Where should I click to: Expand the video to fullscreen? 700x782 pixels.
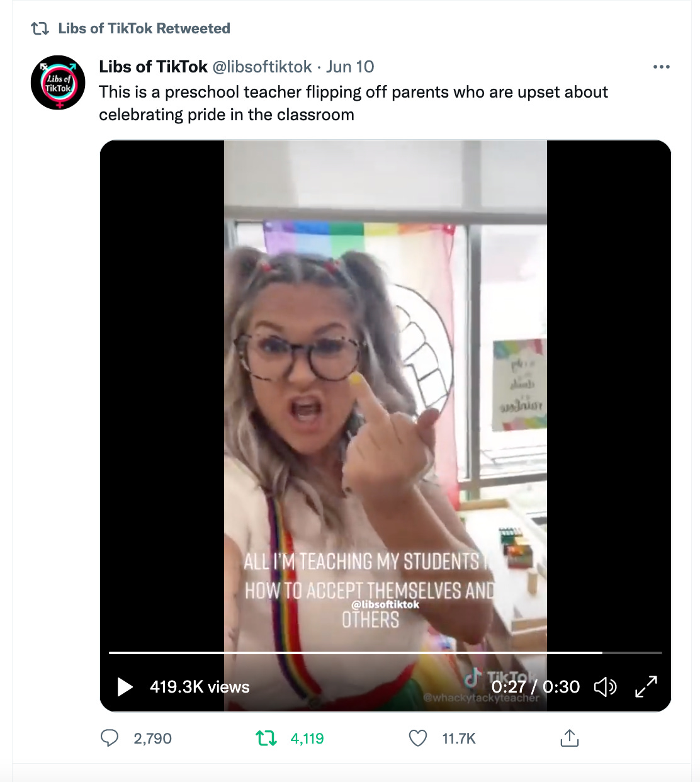tap(646, 687)
